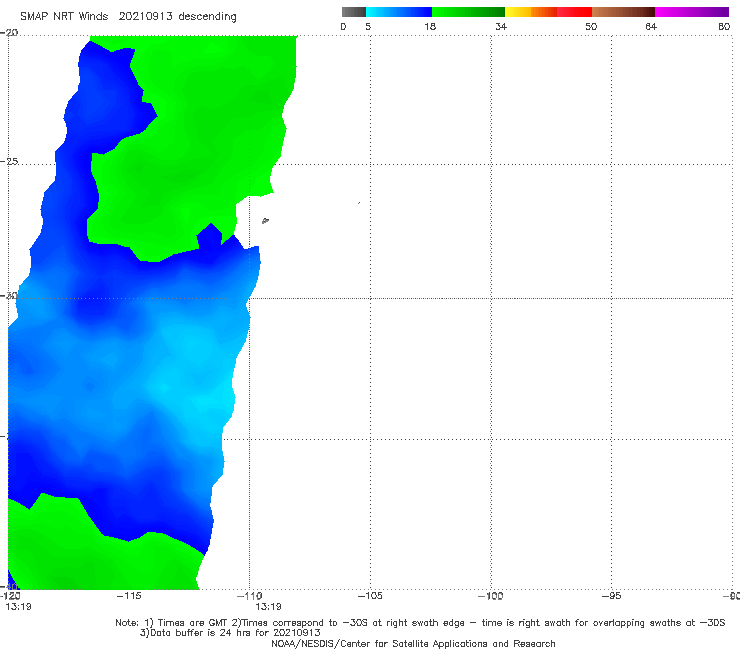The height and width of the screenshot is (650, 740).
Task: Click the "-95" longitude axis label
Action: [x=611, y=596]
